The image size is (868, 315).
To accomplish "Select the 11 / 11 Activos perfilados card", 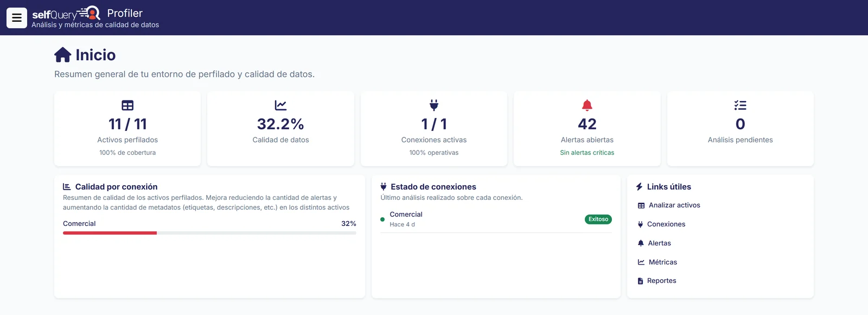I will [127, 129].
